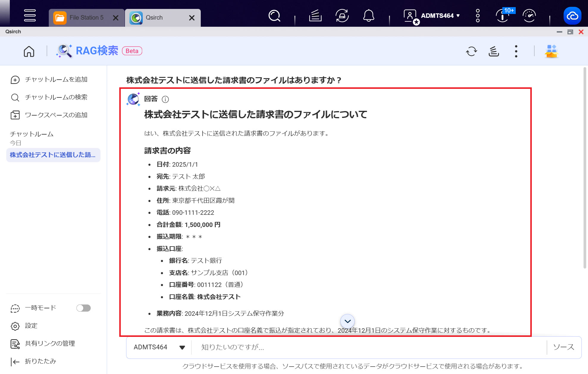
Task: Open the stacked layers icon in RAG header
Action: (x=494, y=51)
